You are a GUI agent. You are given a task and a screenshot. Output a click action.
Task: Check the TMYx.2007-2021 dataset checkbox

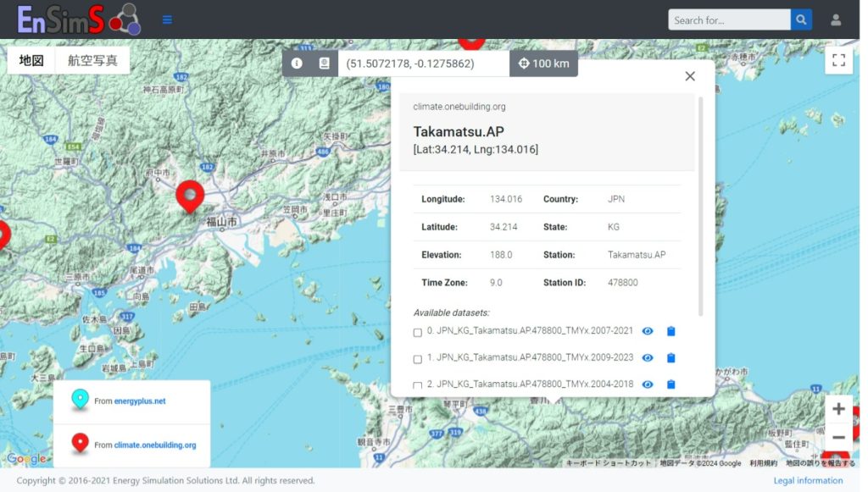pyautogui.click(x=418, y=333)
